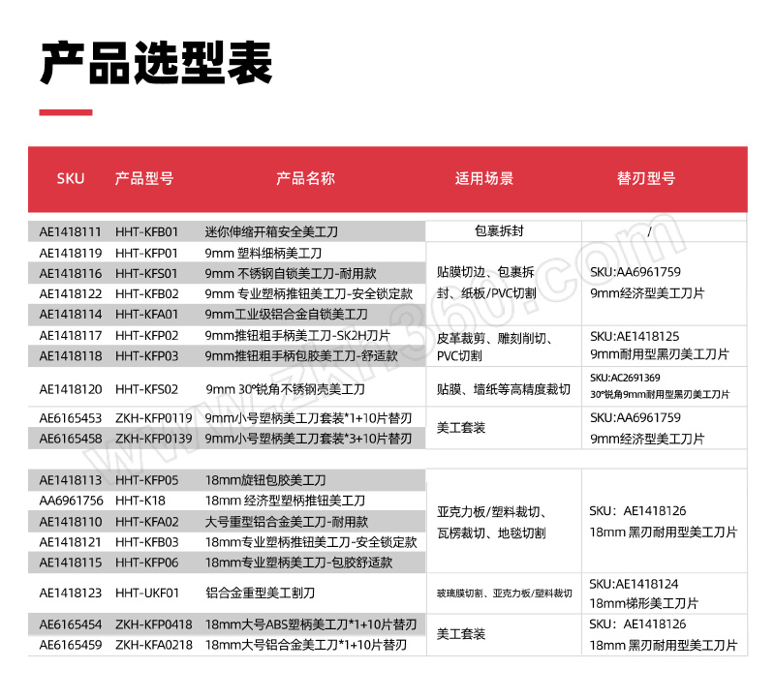Click the 替刃型号 column header
This screenshot has width=775, height=700.
click(x=646, y=178)
